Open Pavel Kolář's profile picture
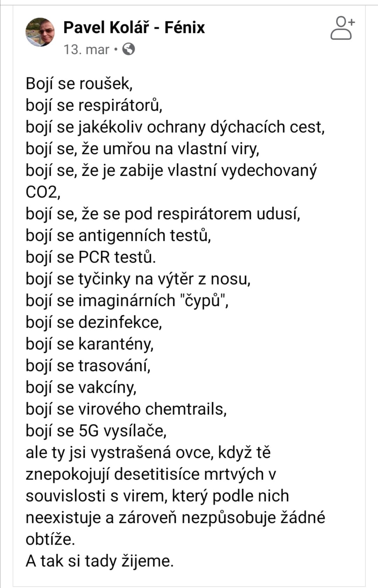The image size is (378, 588). point(40,32)
